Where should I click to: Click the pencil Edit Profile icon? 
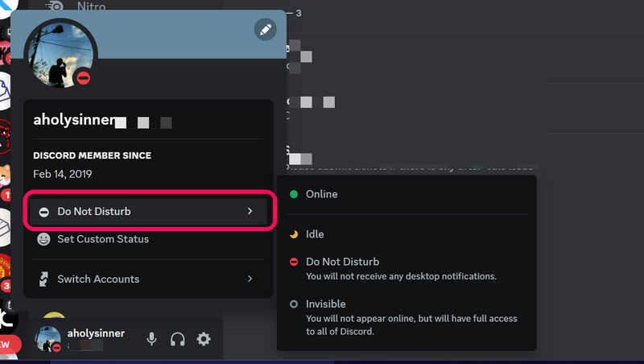click(x=265, y=30)
